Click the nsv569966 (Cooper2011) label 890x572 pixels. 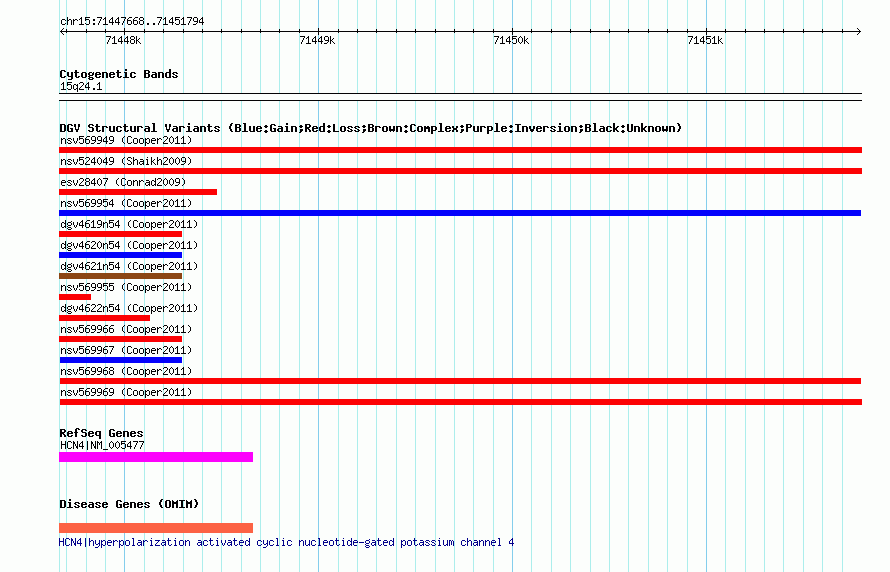coord(126,329)
